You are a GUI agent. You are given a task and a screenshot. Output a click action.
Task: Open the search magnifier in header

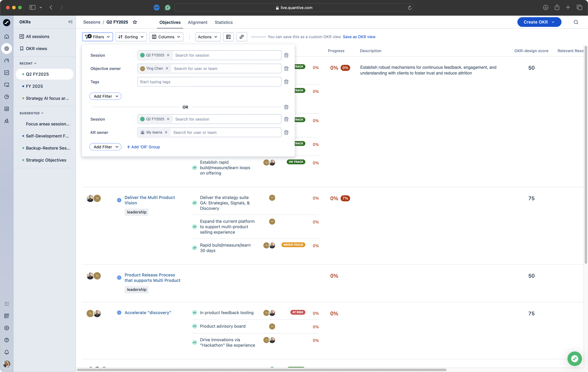click(x=576, y=22)
